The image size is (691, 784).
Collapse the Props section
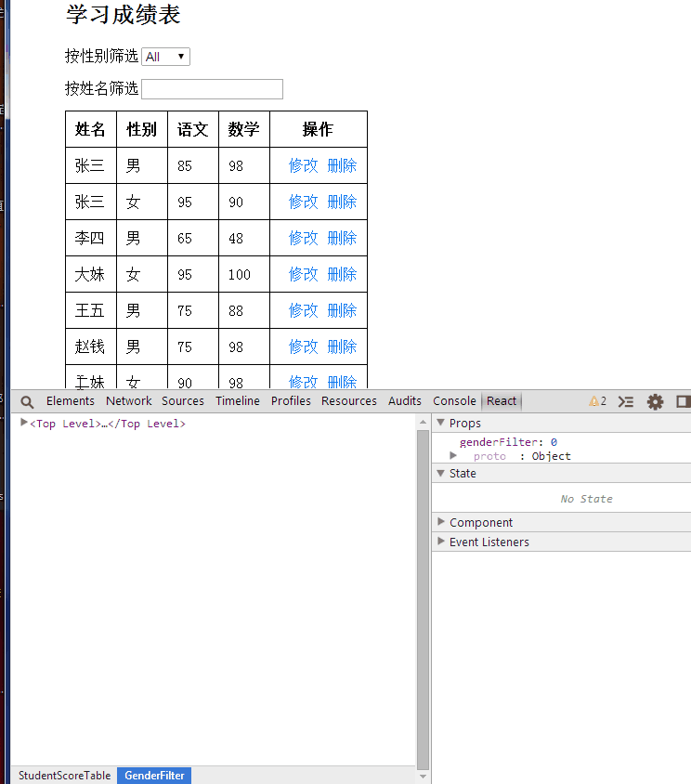click(x=441, y=424)
